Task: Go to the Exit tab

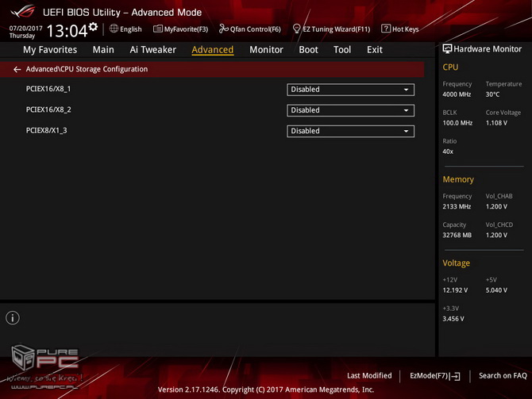Action: [x=375, y=50]
